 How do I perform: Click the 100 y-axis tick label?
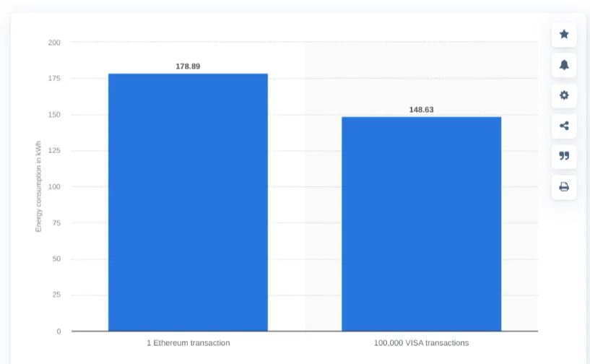pyautogui.click(x=54, y=187)
